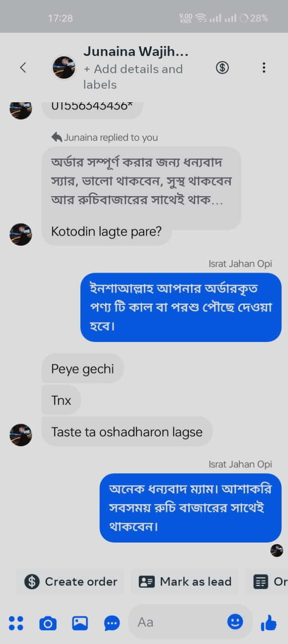Tap the 'Peye gechi' message bubble
The width and height of the screenshot is (288, 644).
pos(82,369)
